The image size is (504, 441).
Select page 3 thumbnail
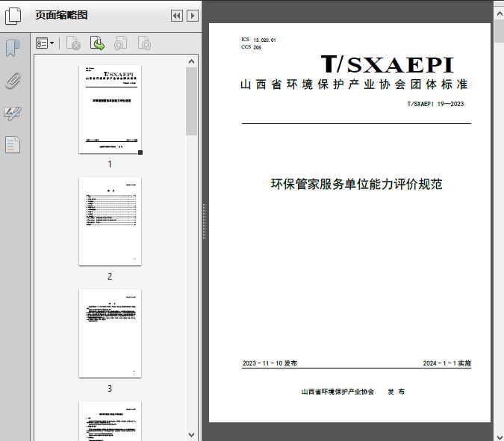[x=110, y=333]
